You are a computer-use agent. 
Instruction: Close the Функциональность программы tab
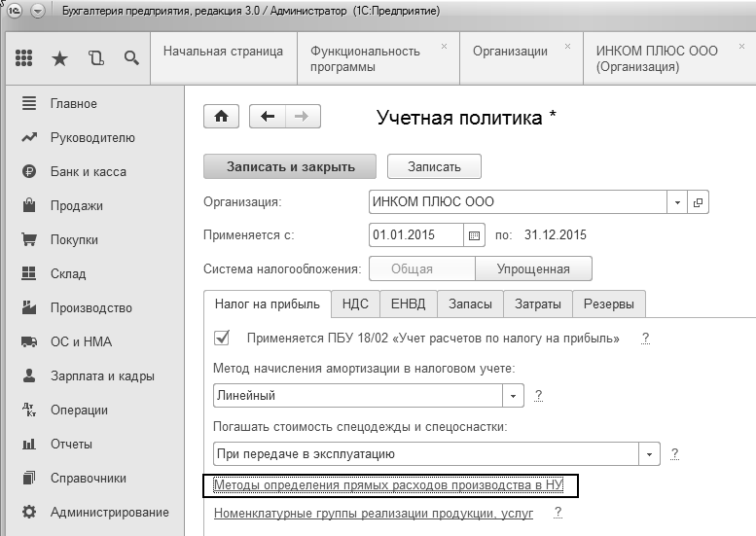click(x=444, y=47)
